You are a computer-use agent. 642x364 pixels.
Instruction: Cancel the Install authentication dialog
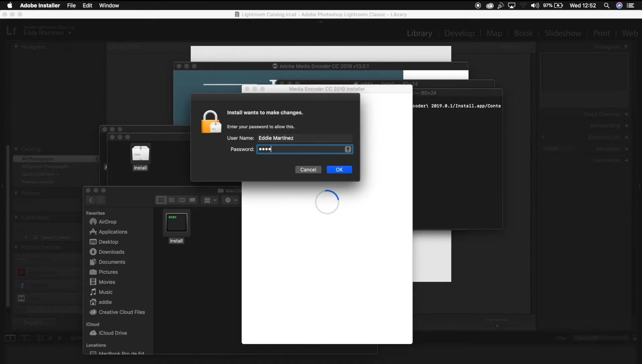point(308,170)
